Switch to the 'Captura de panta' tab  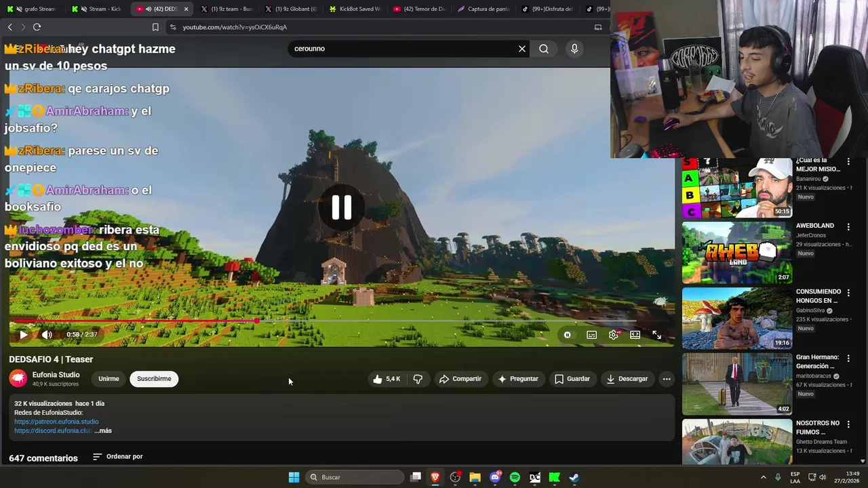pos(483,9)
